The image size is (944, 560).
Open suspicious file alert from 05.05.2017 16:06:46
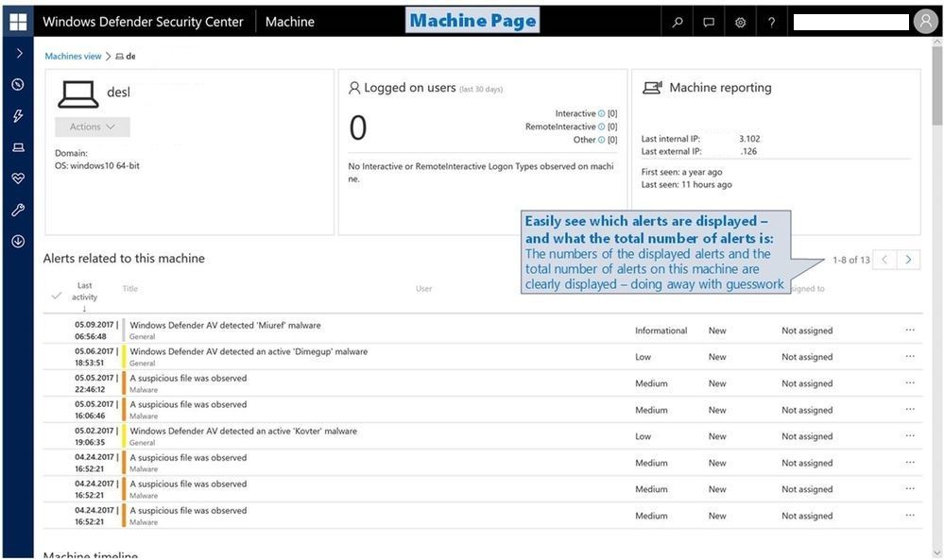pos(188,404)
